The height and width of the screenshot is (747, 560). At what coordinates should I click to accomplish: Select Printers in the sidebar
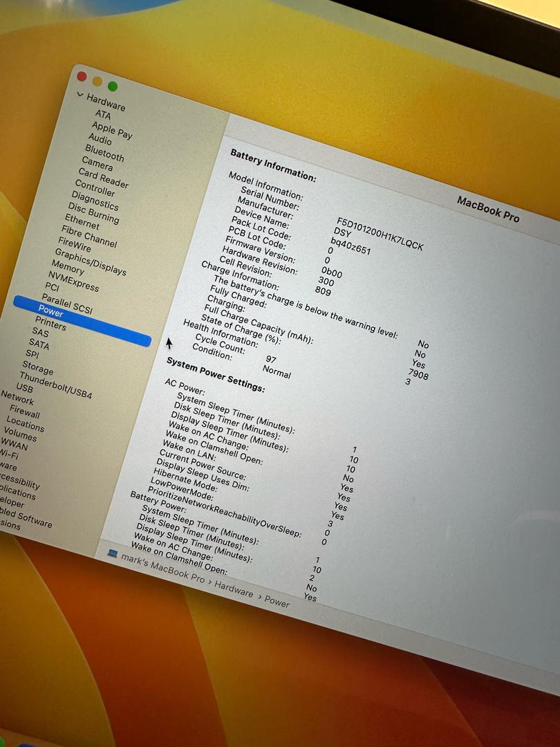50,323
